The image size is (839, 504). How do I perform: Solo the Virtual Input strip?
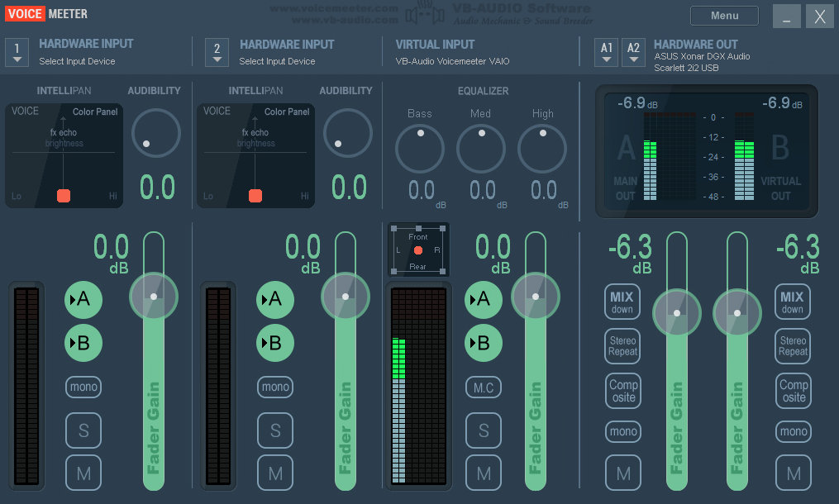coord(484,430)
